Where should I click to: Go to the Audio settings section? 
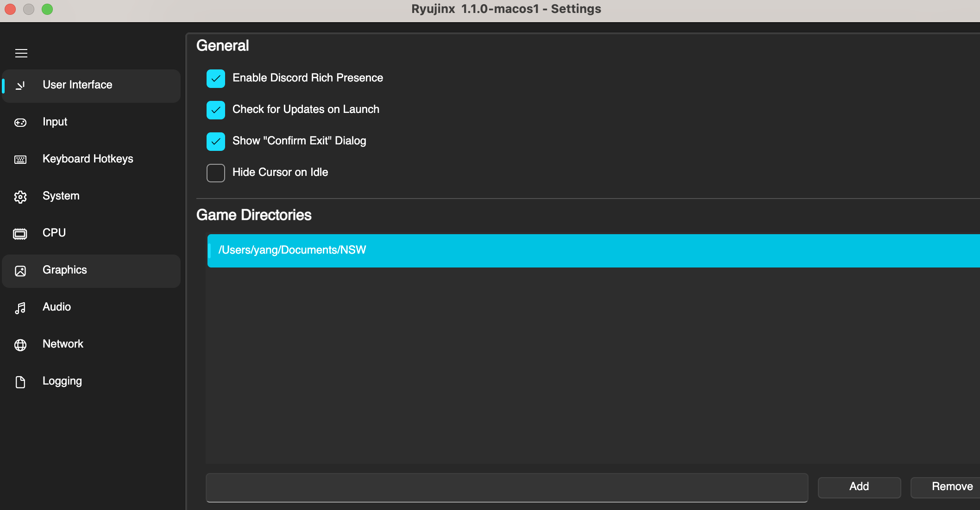pos(57,307)
